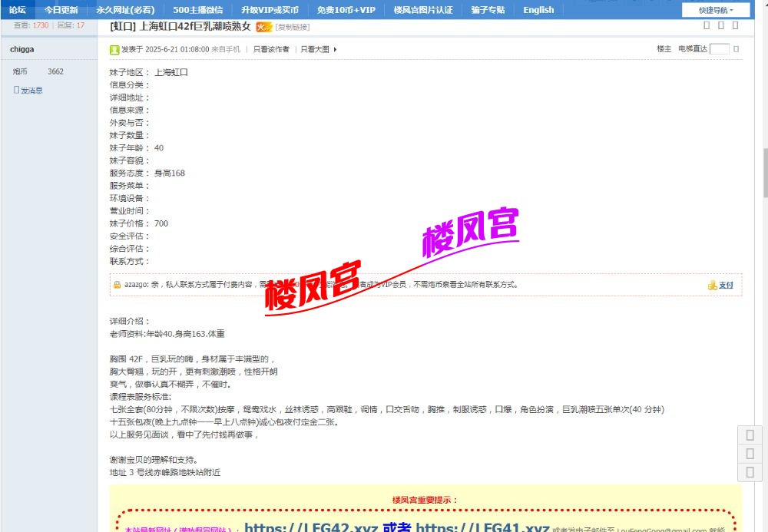The width and height of the screenshot is (768, 532).
Task: Click the flame badge next to the thread title
Action: click(x=263, y=27)
